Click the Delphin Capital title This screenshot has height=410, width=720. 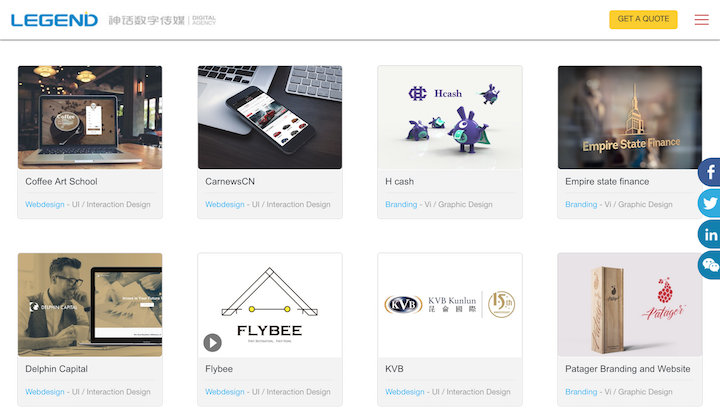(x=56, y=369)
